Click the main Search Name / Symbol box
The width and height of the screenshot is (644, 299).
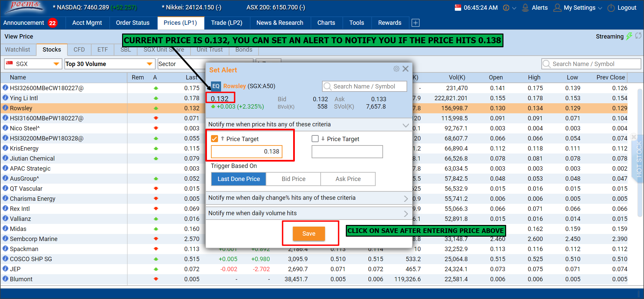point(591,64)
